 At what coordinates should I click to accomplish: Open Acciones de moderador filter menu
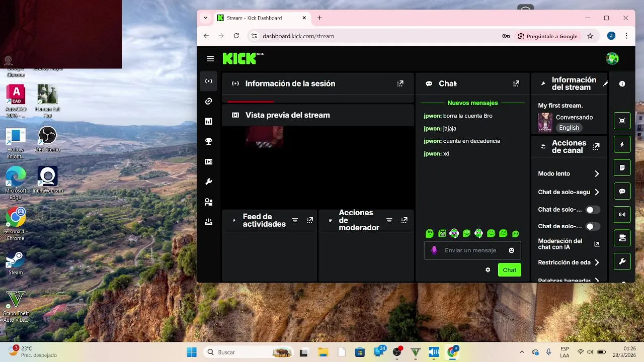click(x=389, y=220)
